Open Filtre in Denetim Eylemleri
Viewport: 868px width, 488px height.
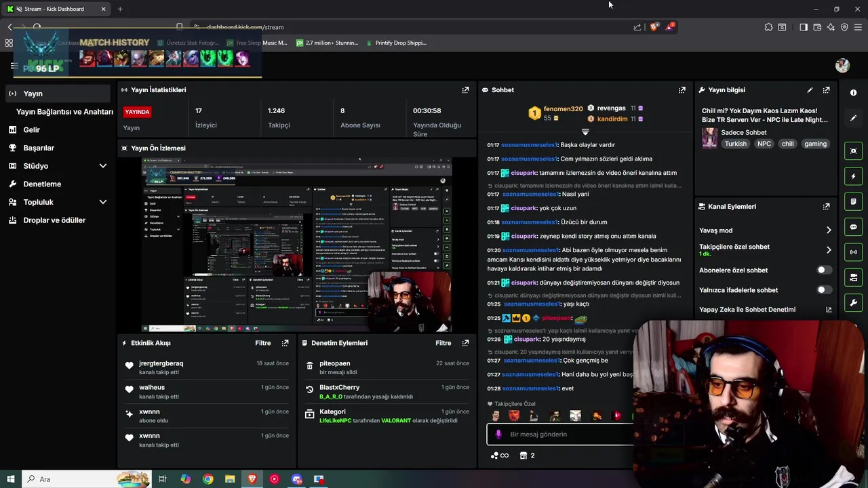(x=443, y=343)
